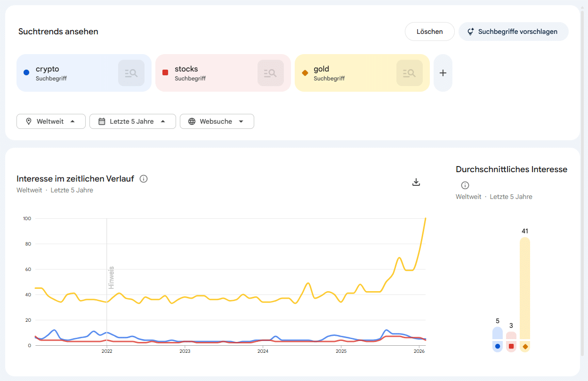
Task: Toggle the red stocks legend marker
Action: click(x=511, y=346)
